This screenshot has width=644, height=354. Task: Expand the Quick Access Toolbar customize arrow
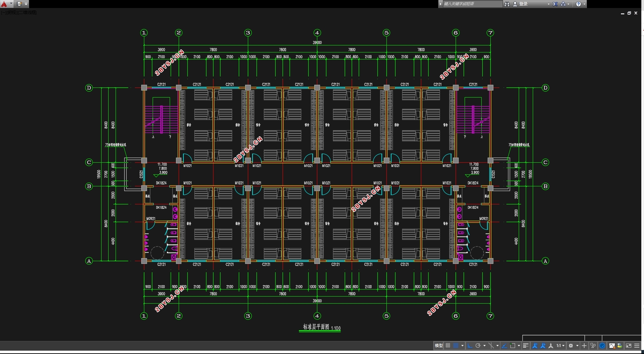coord(26,4)
